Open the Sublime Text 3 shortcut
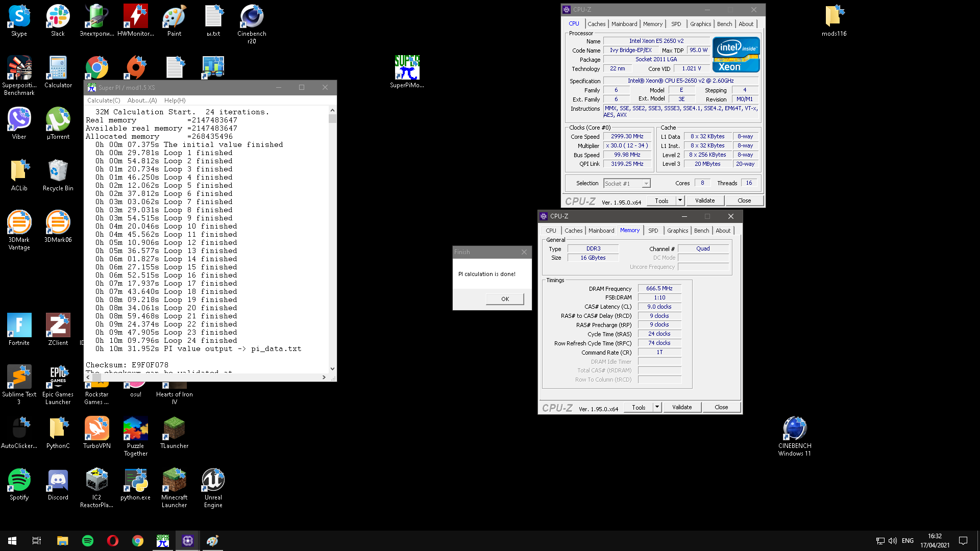Screen dimensions: 980x551 pos(19,385)
